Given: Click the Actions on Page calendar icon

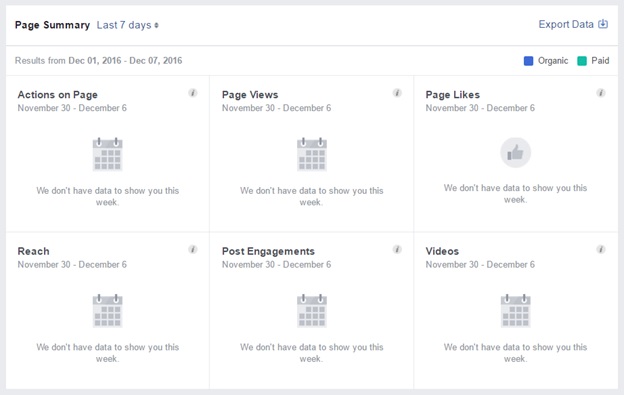Looking at the screenshot, I should (107, 154).
